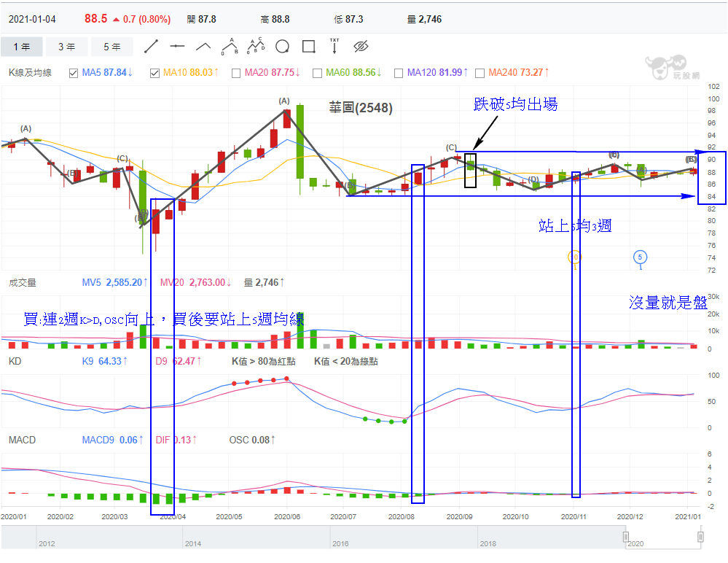Switch chart range to 1年
728x563 pixels.
tap(21, 47)
